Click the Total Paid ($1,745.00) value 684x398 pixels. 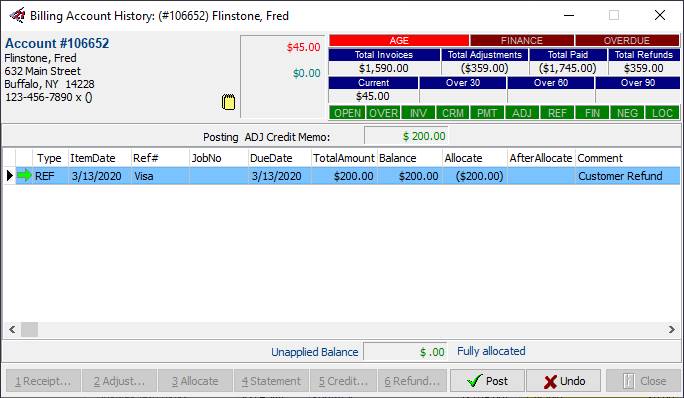568,68
